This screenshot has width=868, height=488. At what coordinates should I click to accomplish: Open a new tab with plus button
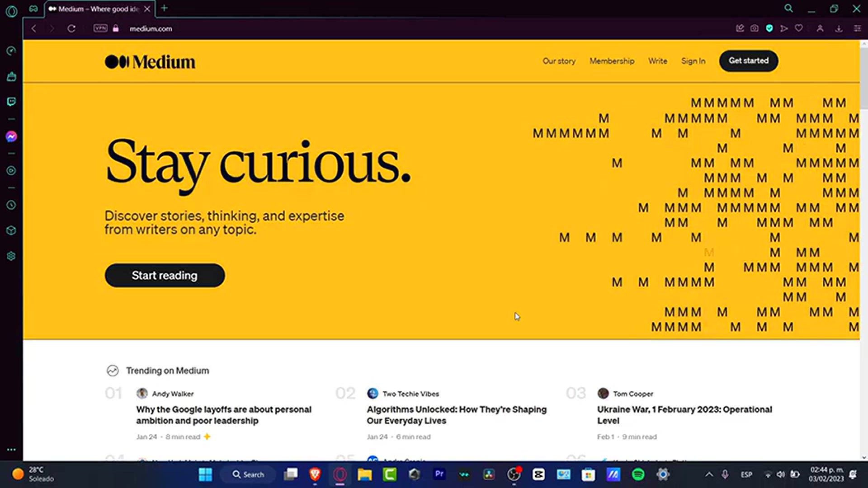[x=164, y=8]
